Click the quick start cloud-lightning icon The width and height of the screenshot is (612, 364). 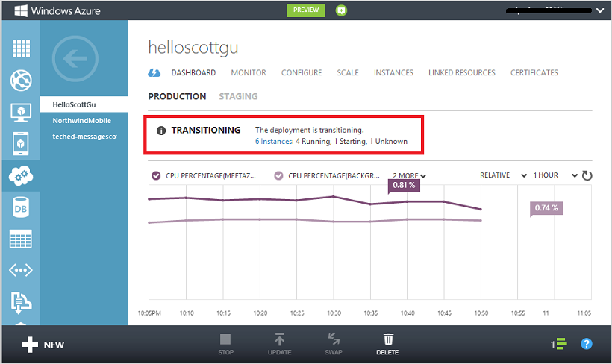[154, 72]
